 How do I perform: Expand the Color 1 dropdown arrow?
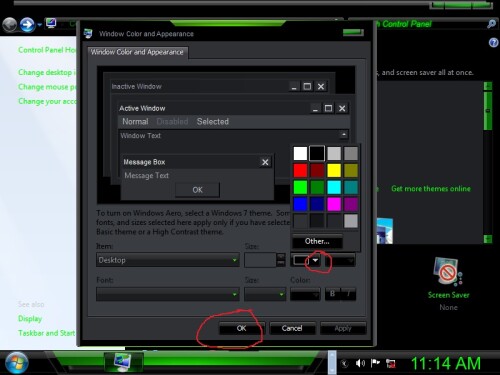315,260
